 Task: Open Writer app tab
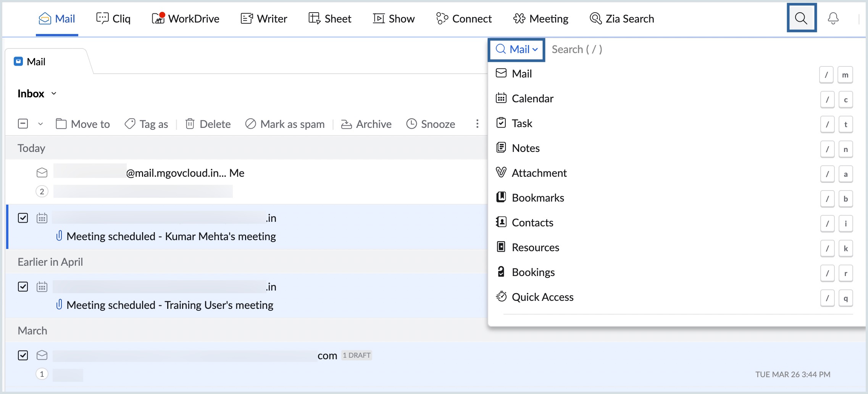[x=264, y=19]
